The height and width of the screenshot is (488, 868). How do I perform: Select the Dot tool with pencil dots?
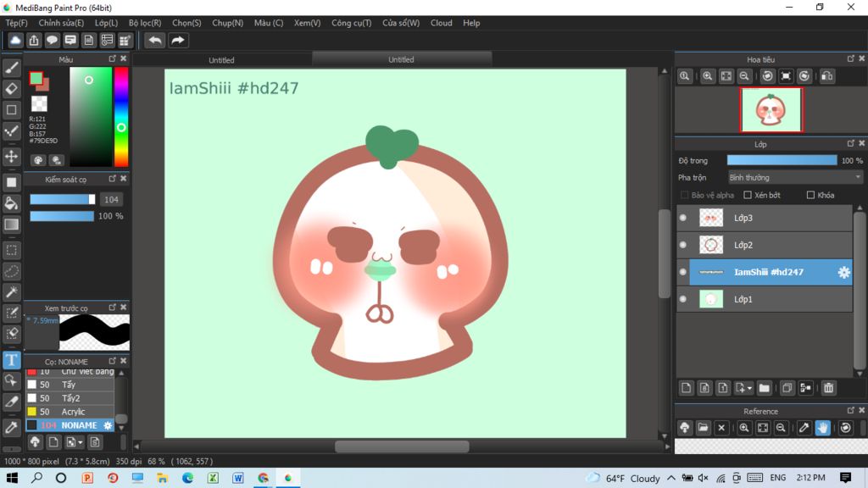[11, 131]
